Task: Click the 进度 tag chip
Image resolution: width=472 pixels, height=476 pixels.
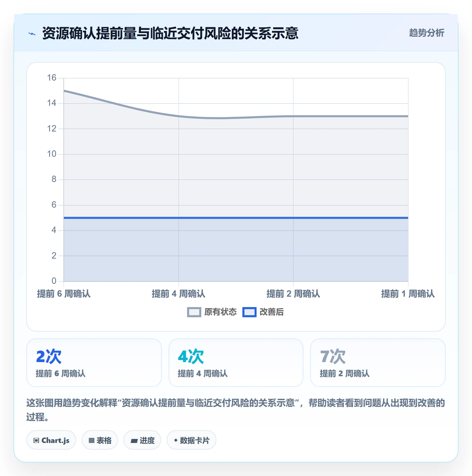Action: [x=142, y=440]
